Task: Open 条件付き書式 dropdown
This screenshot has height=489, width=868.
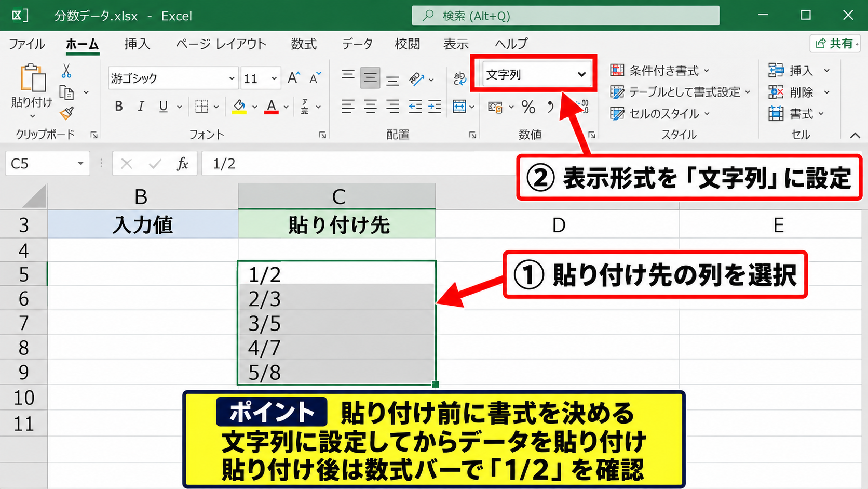Action: pos(660,70)
